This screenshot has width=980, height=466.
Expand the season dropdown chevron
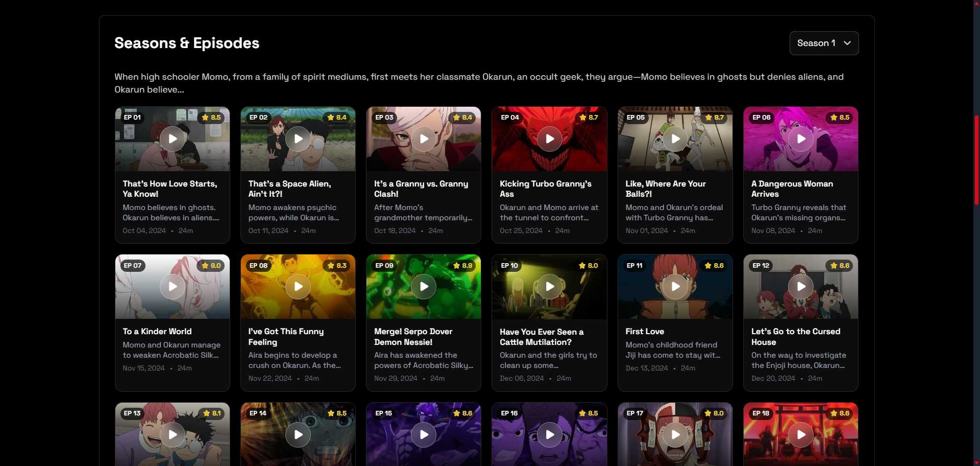(847, 43)
